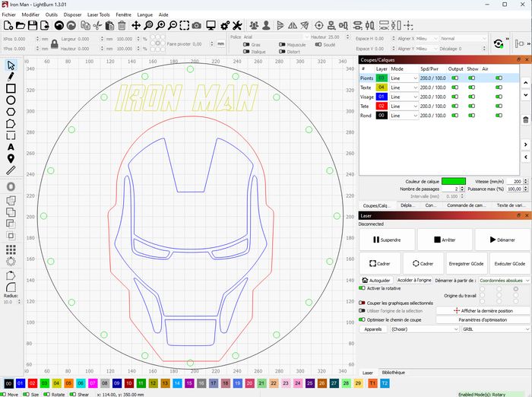Open the GRBL device dropdown
532x397 pixels.
[x=496, y=329]
